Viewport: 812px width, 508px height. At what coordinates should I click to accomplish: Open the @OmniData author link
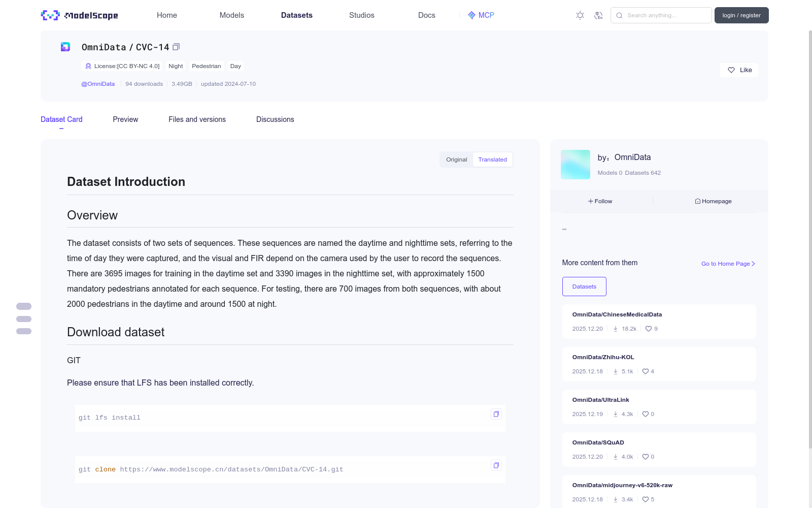(98, 84)
